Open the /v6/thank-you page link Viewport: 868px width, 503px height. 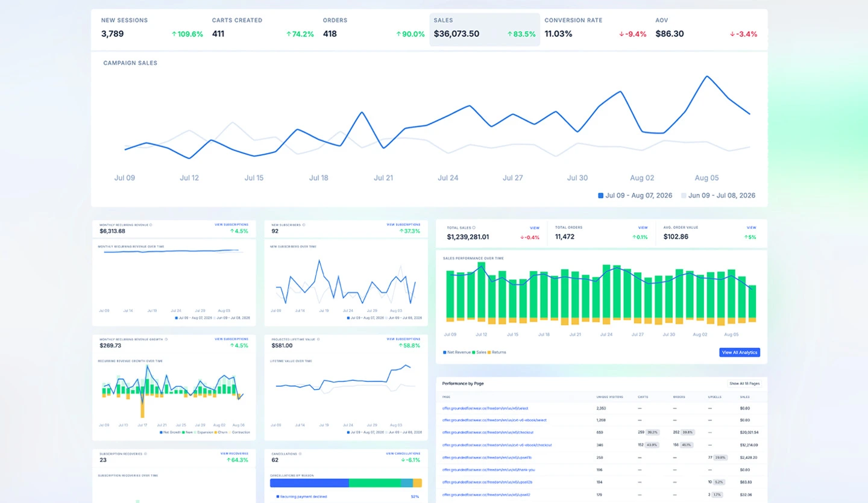click(x=488, y=469)
